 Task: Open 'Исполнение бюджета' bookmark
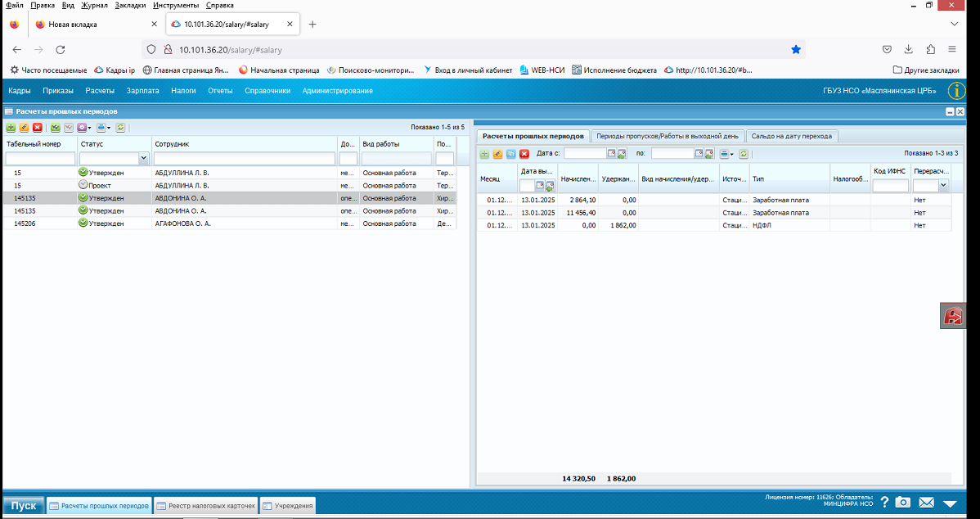614,70
